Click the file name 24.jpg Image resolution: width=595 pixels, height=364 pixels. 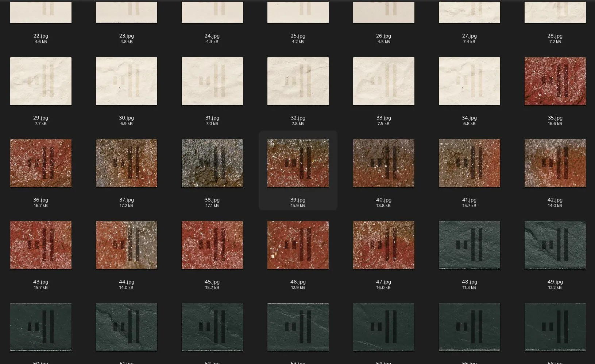(x=212, y=36)
